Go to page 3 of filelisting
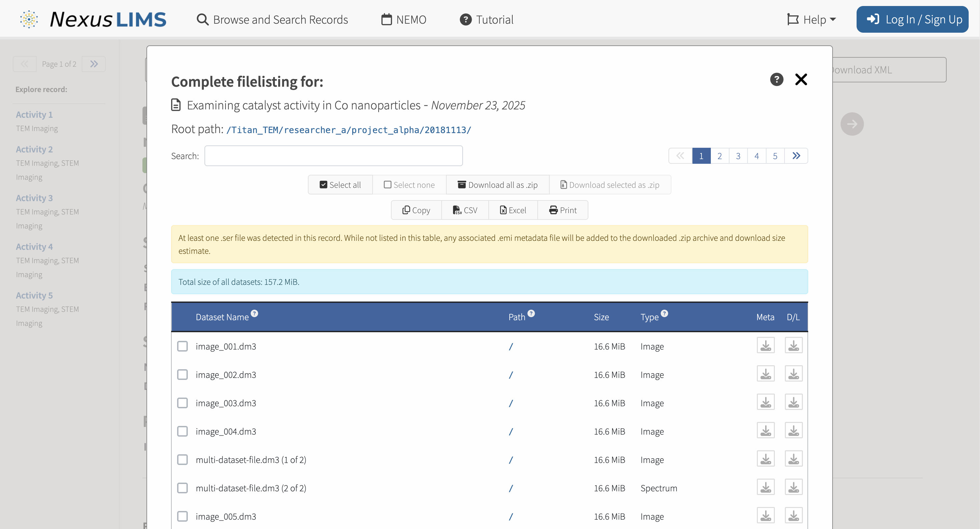 click(738, 156)
